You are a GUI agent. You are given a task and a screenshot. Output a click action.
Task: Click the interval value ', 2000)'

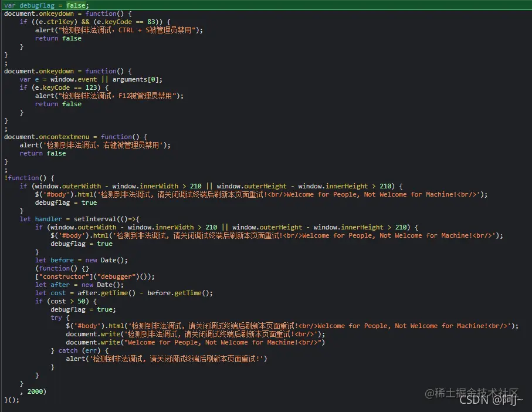pos(33,391)
